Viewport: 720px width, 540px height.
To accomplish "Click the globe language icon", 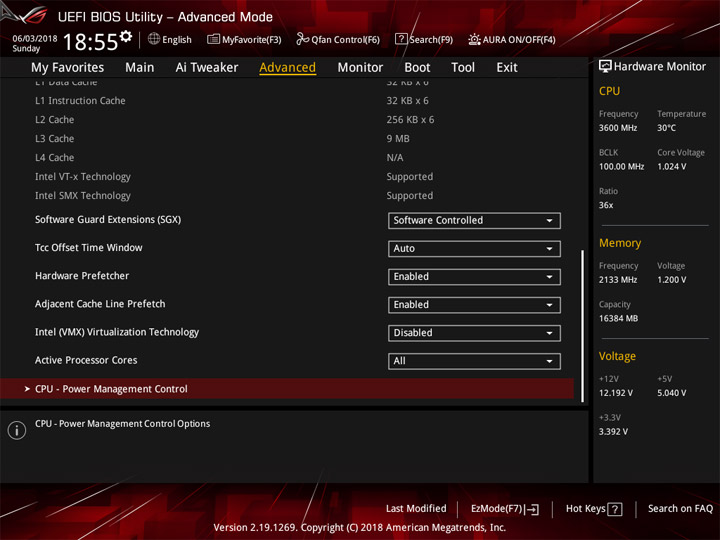I will pos(154,39).
